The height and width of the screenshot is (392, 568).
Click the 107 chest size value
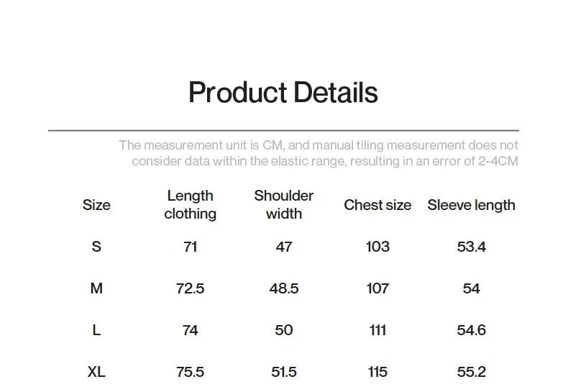377,288
